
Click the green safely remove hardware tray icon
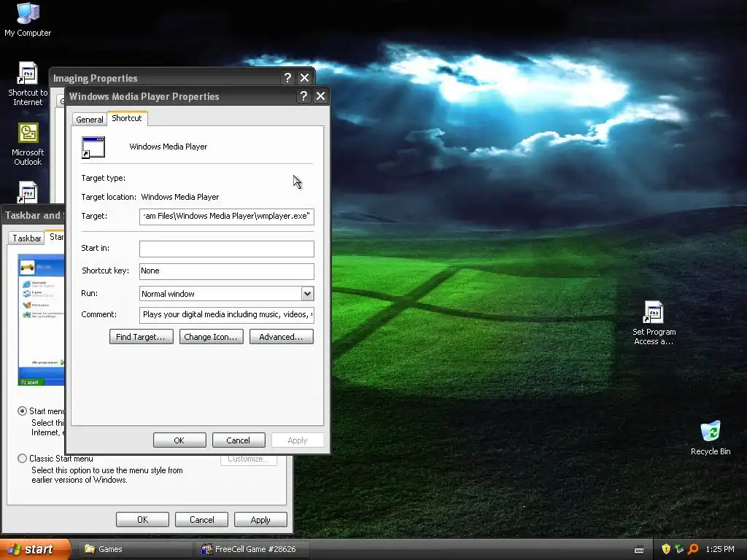(679, 549)
